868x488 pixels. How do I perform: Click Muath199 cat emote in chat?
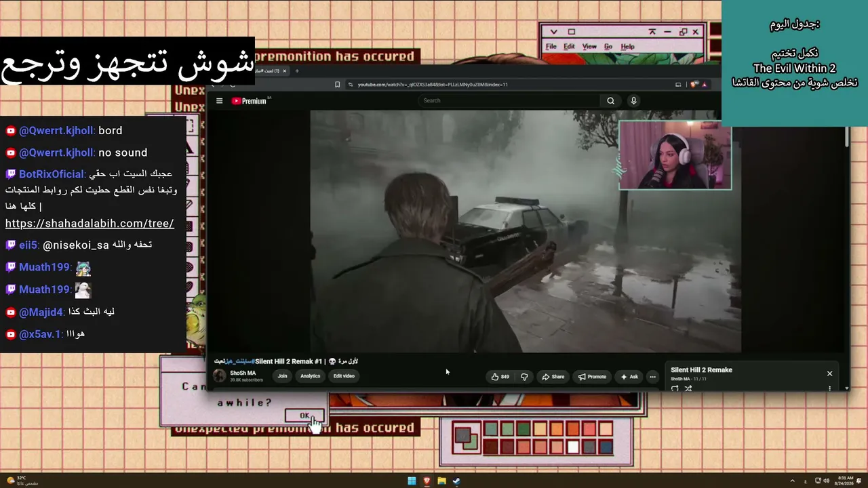83,268
